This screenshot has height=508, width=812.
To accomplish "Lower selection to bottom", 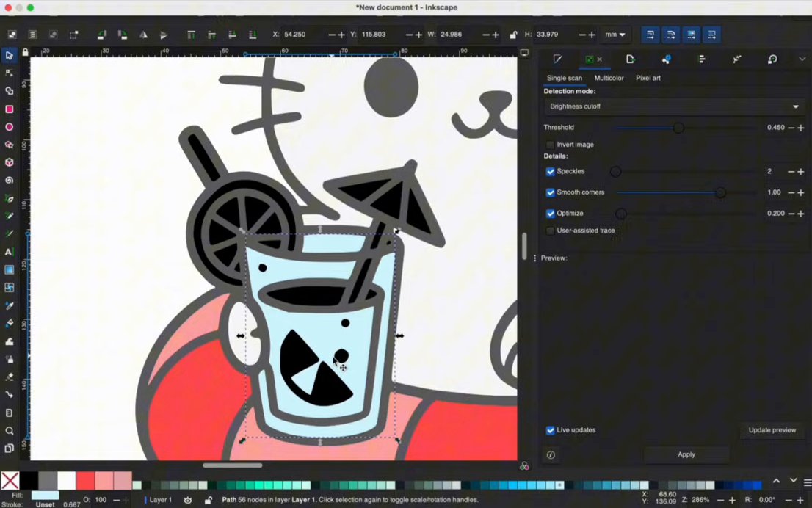I will click(253, 35).
